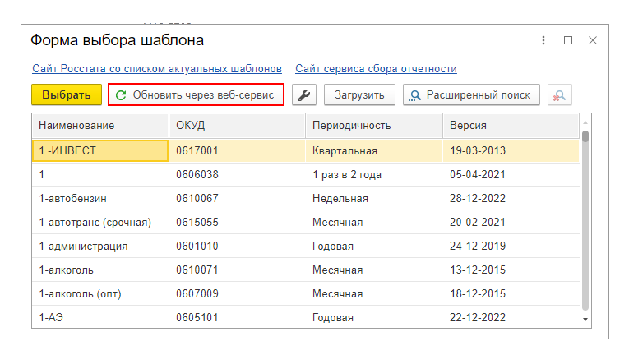Select the 1-алкоголь (опт) row
The width and height of the screenshot is (629, 364).
point(306,294)
